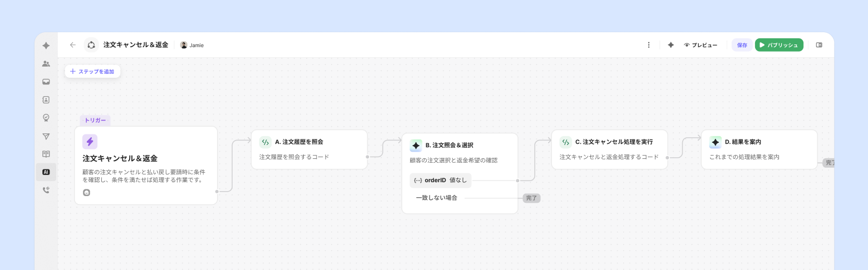Viewport: 868px width, 270px height.
Task: Click the AI icon in sidebar
Action: [x=46, y=172]
